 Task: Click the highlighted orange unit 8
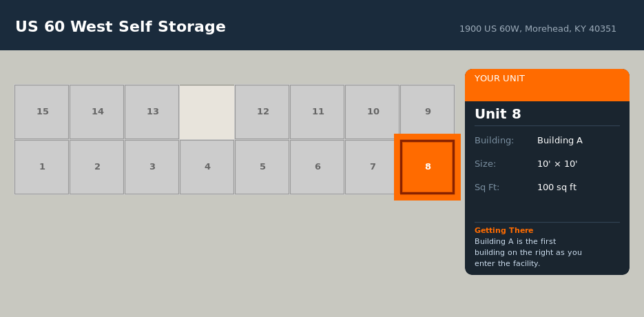pos(427,167)
